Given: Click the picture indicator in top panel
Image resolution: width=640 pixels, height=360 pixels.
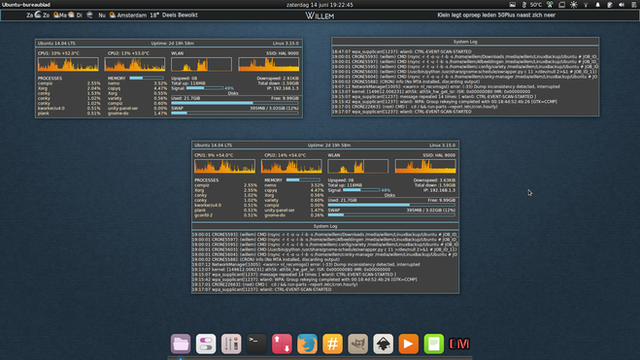Looking at the screenshot, I should point(512,5).
